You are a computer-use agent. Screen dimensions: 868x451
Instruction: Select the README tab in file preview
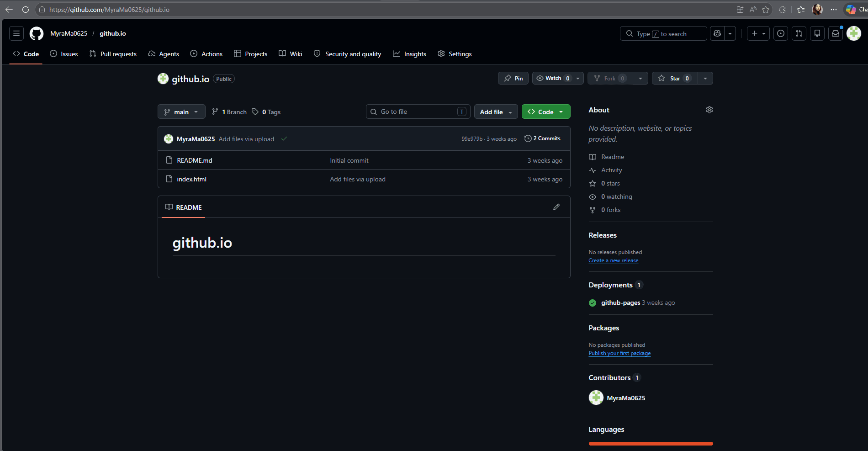click(184, 207)
